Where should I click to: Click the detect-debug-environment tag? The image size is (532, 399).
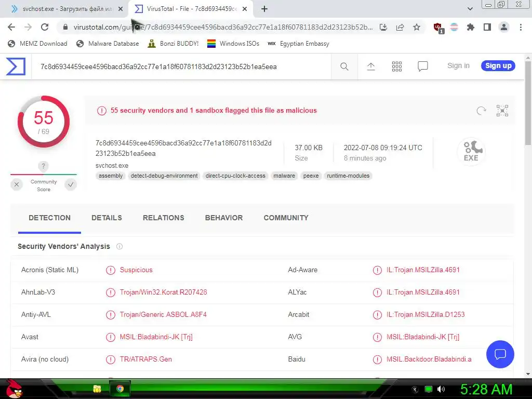pos(164,176)
